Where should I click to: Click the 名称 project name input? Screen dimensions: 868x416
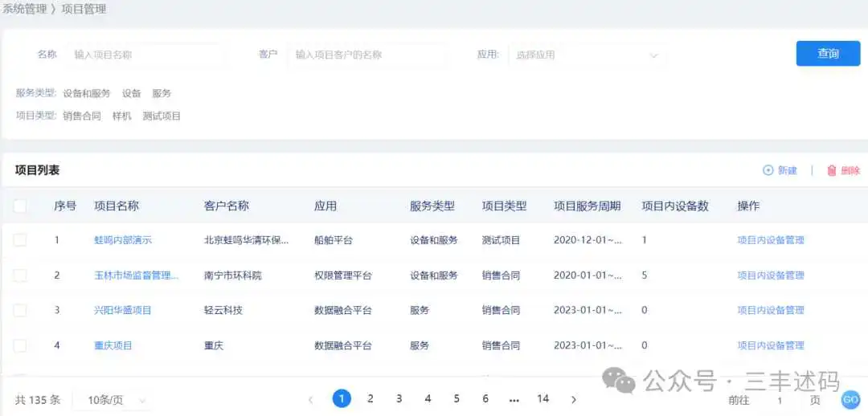pyautogui.click(x=145, y=55)
